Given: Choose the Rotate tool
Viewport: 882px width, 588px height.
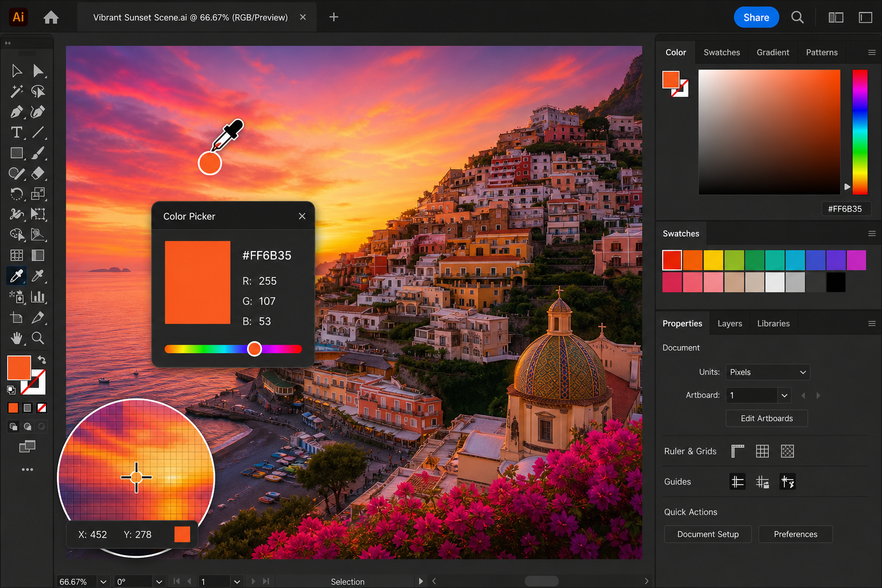Looking at the screenshot, I should [x=17, y=194].
